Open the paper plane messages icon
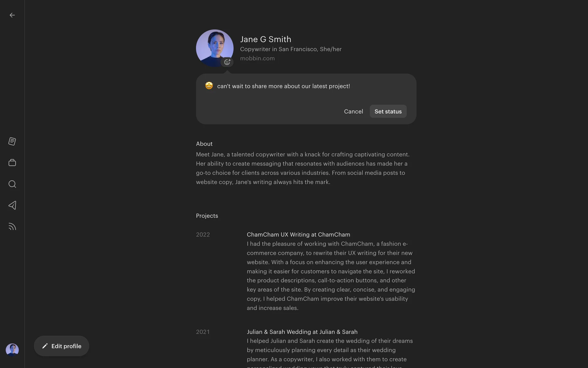 pos(12,205)
